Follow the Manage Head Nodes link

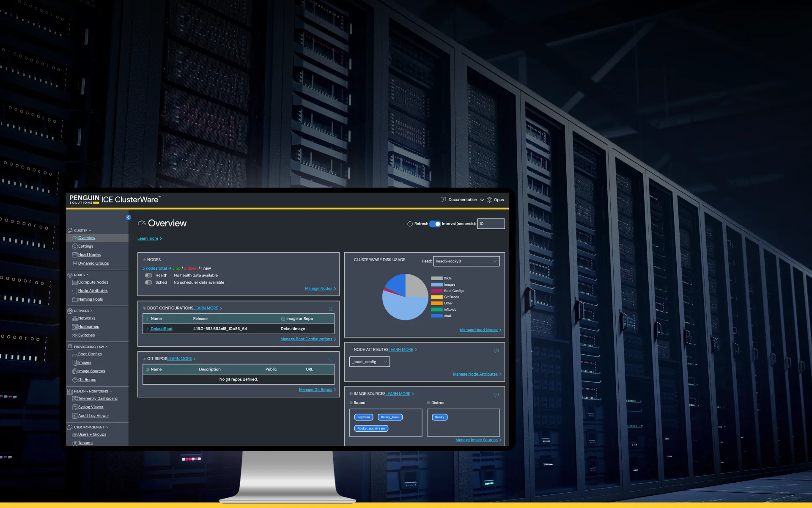click(x=479, y=330)
